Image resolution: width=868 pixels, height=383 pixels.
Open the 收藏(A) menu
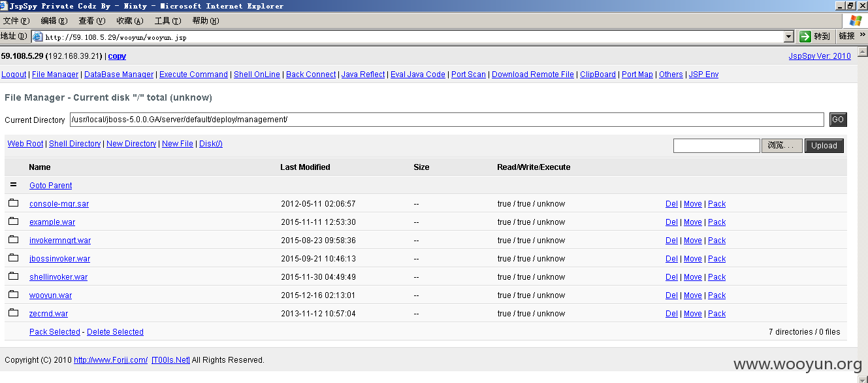[x=130, y=21]
